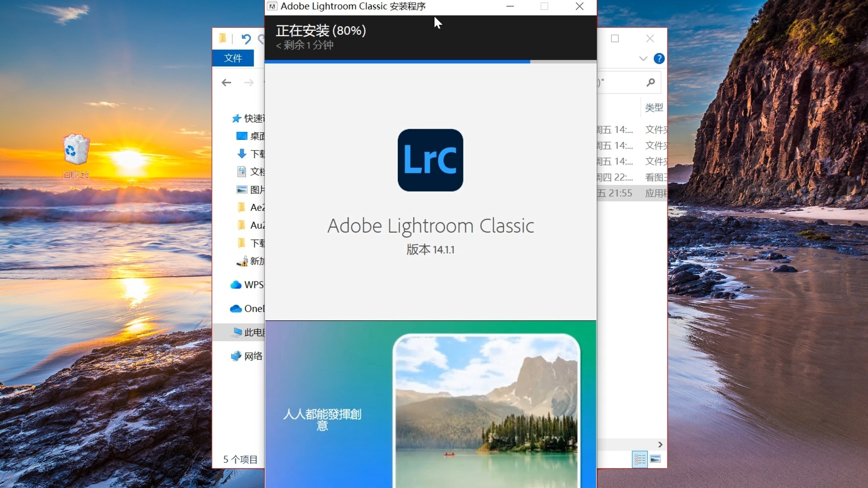Select Network (网络) in sidebar
Screen dimensions: 868x488
[246, 356]
